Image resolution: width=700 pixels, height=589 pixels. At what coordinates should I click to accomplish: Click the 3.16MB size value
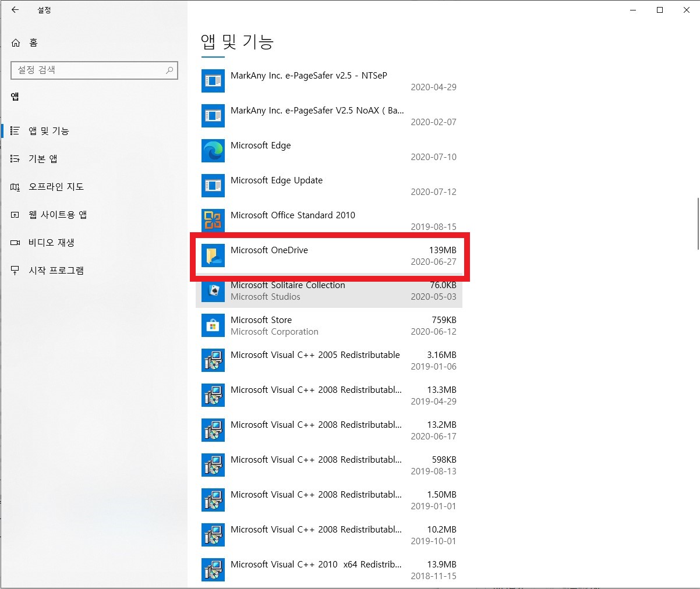click(441, 355)
